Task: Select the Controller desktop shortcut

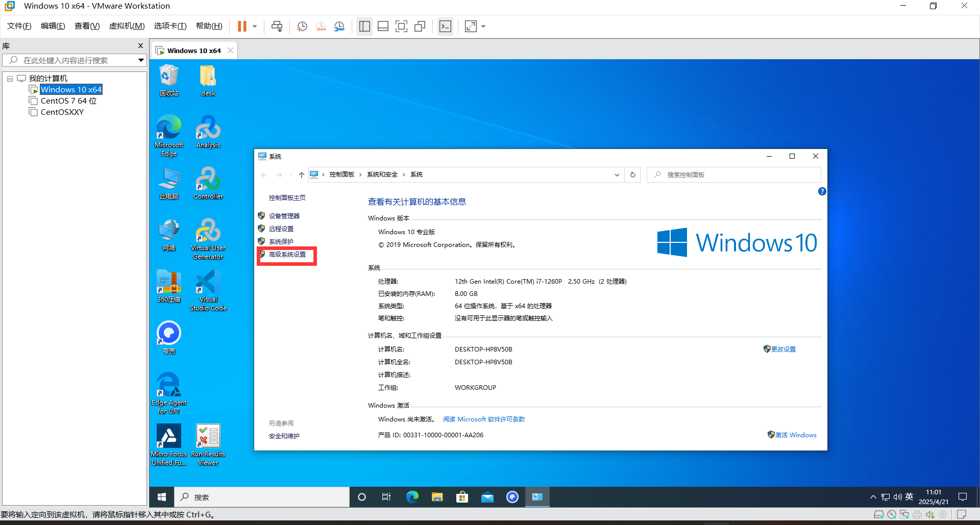Action: pos(208,183)
